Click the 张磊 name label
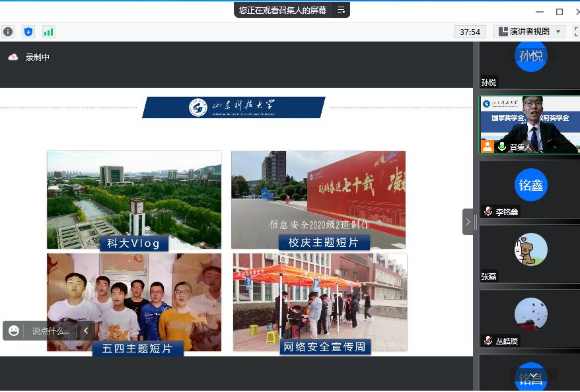The height and width of the screenshot is (392, 580). click(x=489, y=277)
